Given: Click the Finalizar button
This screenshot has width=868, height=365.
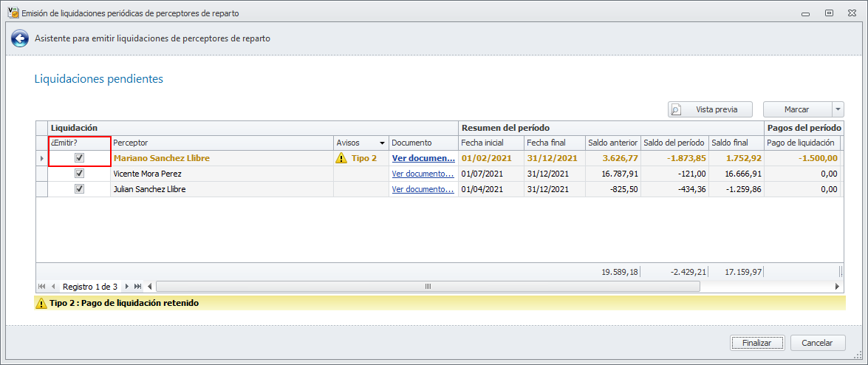Looking at the screenshot, I should point(756,343).
